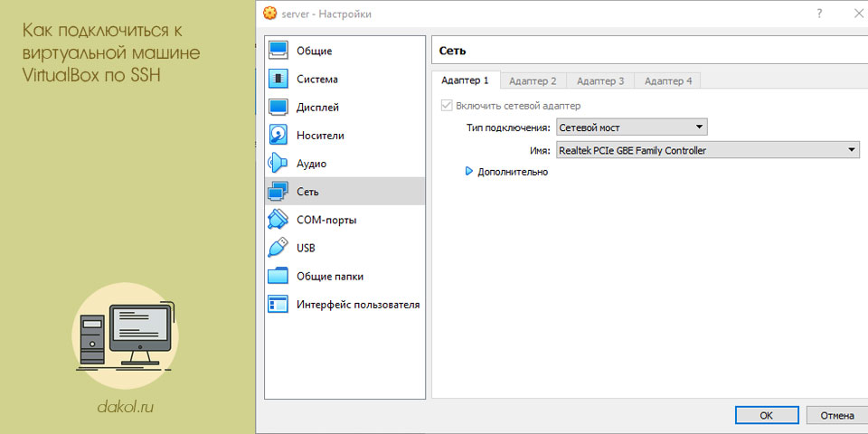Click the Дисплей screen icon
This screenshot has height=434, width=868.
[x=278, y=108]
